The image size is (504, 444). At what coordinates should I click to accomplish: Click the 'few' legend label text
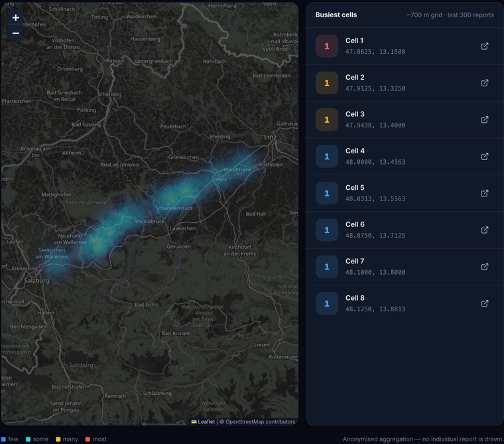pyautogui.click(x=13, y=439)
